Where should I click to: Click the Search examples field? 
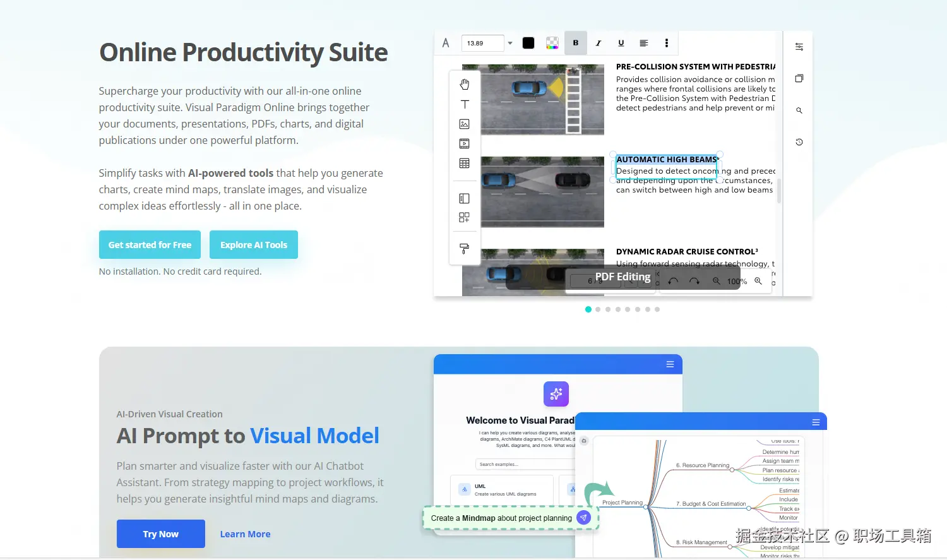524,464
